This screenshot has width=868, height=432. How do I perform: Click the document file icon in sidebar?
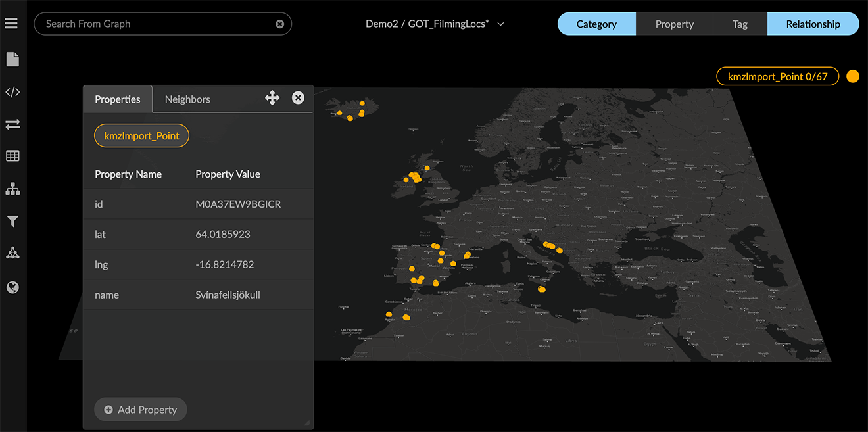tap(12, 60)
